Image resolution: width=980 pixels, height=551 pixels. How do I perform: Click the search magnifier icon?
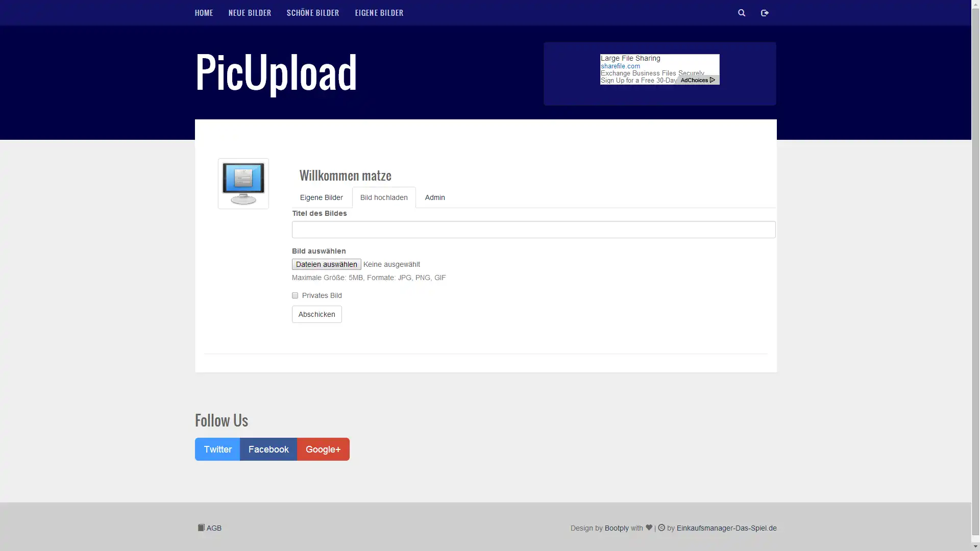click(742, 13)
